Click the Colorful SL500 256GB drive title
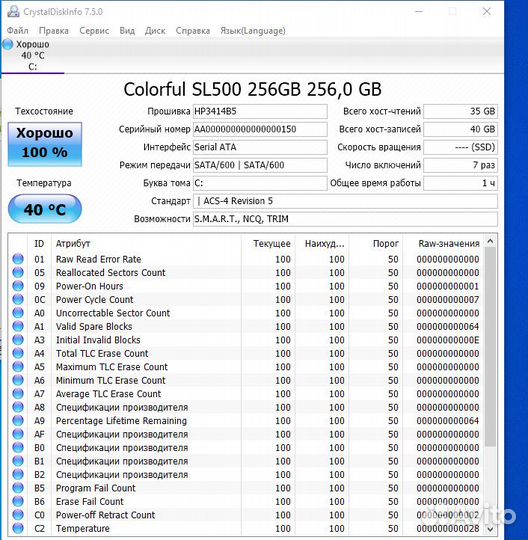Screen dimensions: 528x540 point(252,89)
